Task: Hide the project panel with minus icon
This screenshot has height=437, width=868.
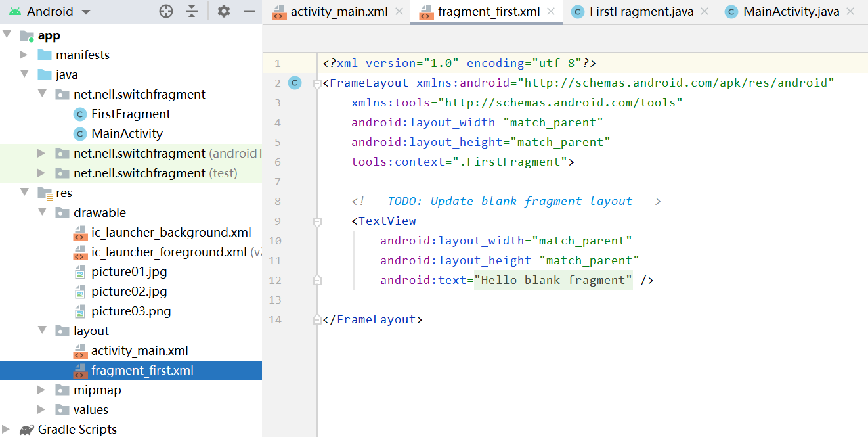Action: (x=249, y=11)
